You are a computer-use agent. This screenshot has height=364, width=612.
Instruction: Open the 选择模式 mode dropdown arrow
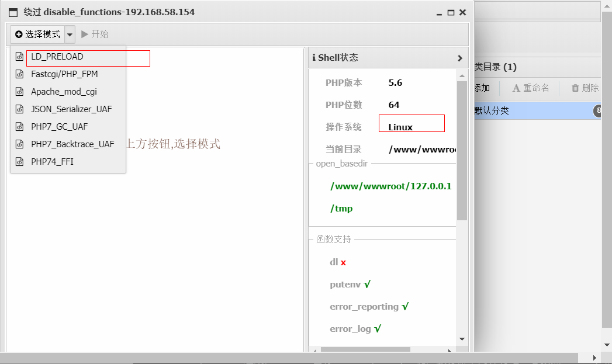(x=70, y=34)
